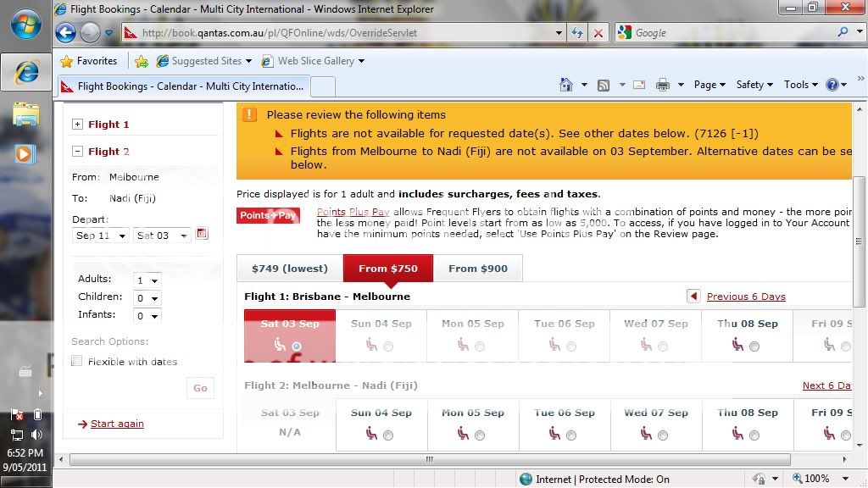Select Flight 2 Mon 05 Sep radio button
The height and width of the screenshot is (488, 868).
[x=480, y=435]
